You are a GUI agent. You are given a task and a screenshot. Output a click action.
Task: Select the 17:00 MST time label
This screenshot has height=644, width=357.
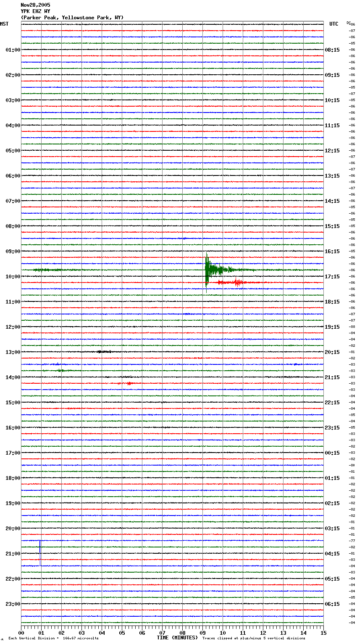tap(13, 453)
